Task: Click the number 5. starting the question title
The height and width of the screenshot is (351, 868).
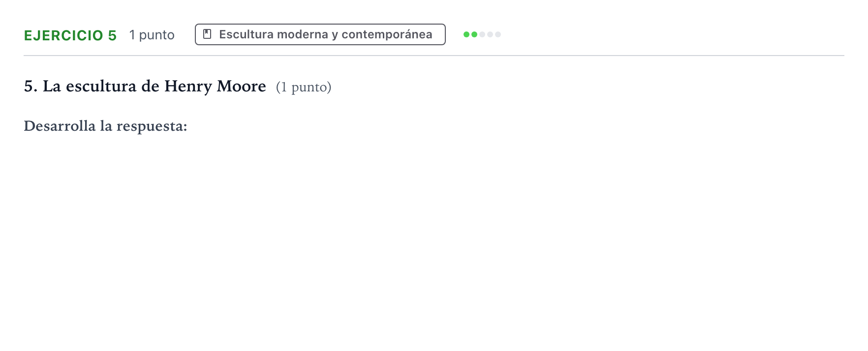Action: tap(31, 87)
